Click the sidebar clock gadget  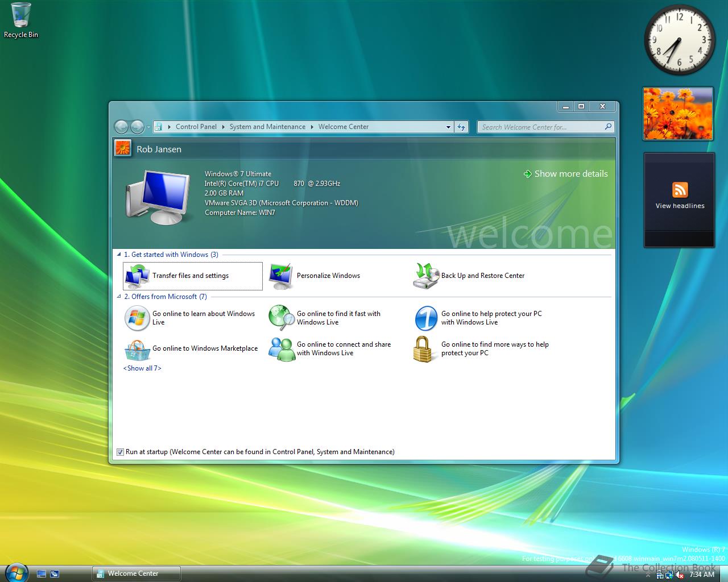(x=679, y=40)
